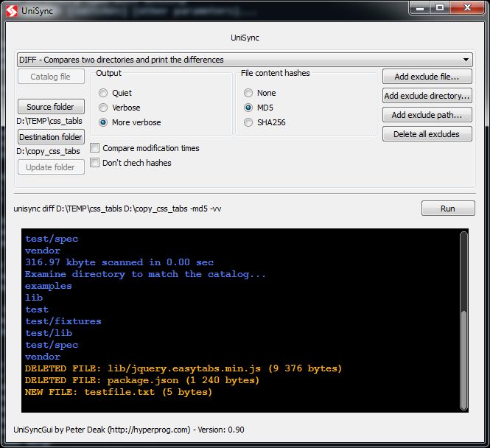
Task: Close the UniSync window
Action: tap(467, 8)
